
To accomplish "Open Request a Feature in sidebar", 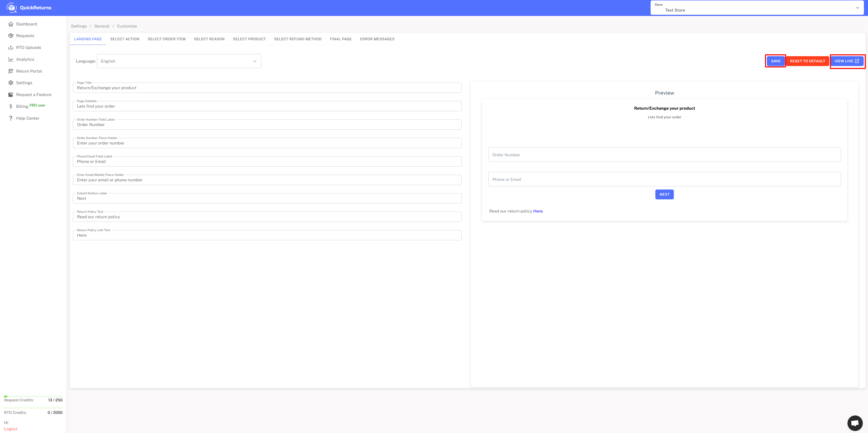I will pyautogui.click(x=34, y=95).
